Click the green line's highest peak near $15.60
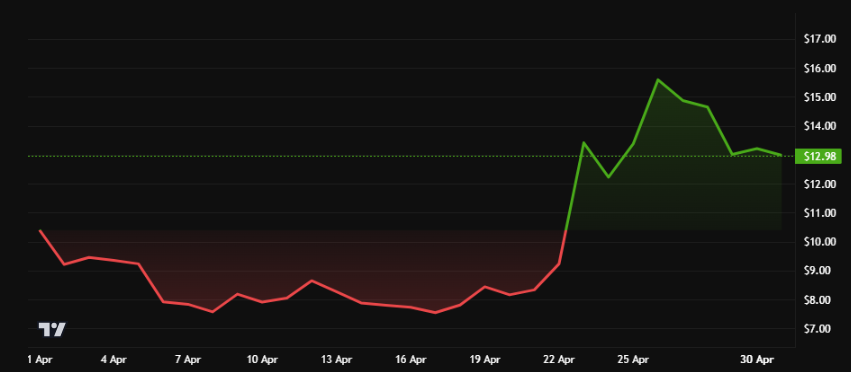 (658, 79)
